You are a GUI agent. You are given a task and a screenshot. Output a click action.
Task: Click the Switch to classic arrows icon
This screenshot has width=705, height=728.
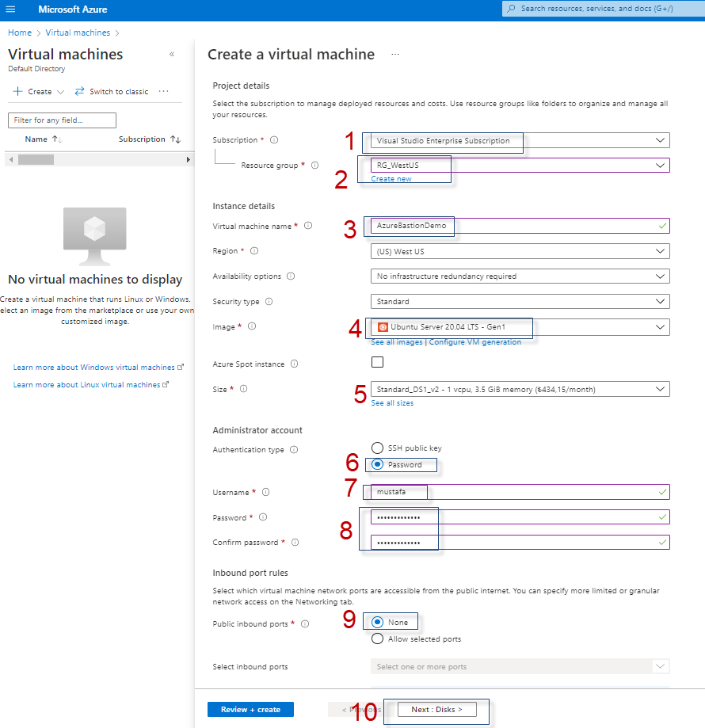[x=79, y=91]
